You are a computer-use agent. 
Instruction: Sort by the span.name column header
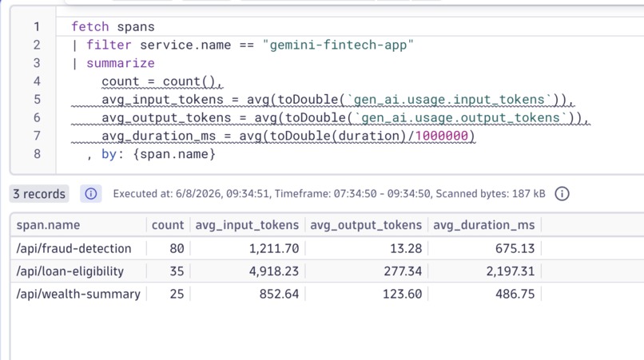48,225
